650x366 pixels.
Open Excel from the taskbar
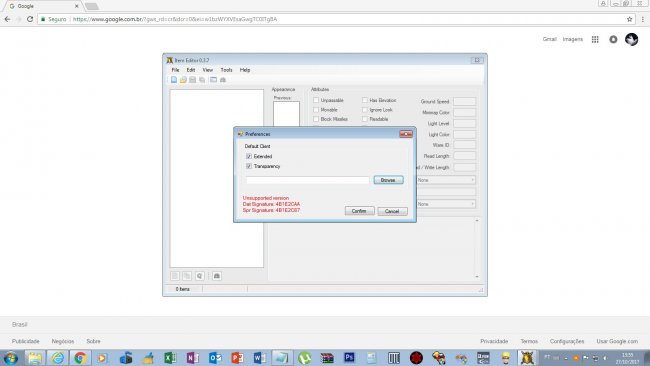click(x=170, y=358)
